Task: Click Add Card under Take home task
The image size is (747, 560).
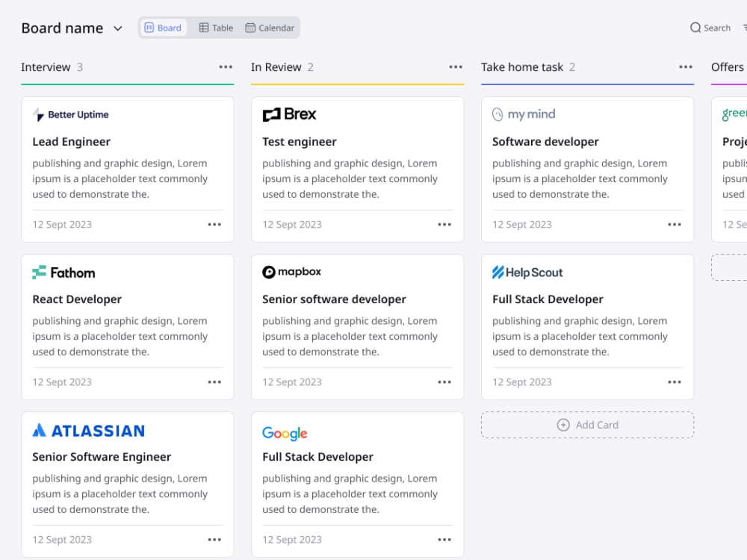Action: point(587,425)
